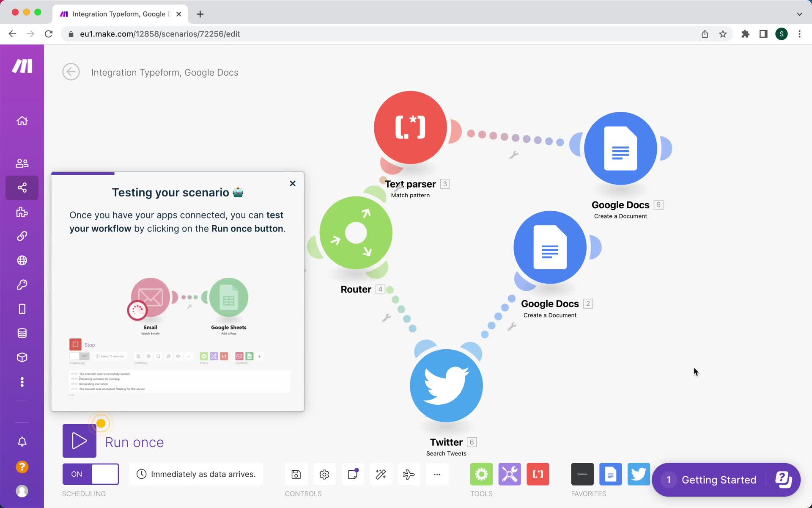This screenshot has height=508, width=812.
Task: Expand the FAVORITES panel
Action: [x=587, y=493]
